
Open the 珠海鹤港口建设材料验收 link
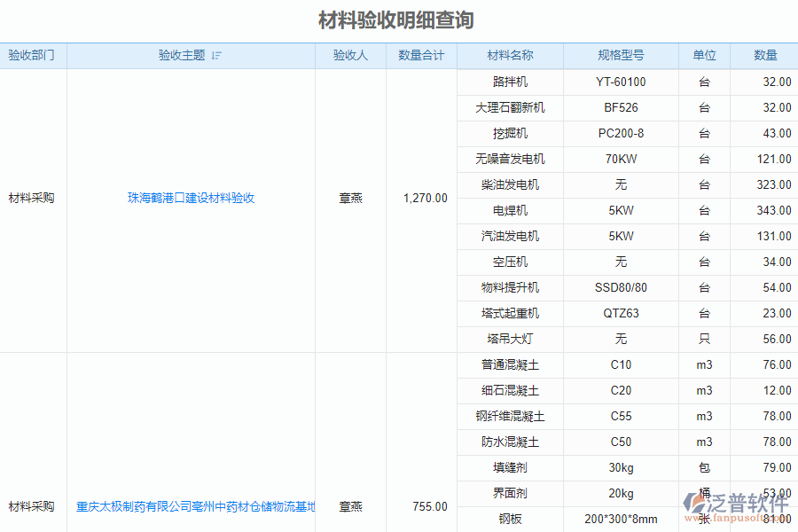pyautogui.click(x=191, y=198)
